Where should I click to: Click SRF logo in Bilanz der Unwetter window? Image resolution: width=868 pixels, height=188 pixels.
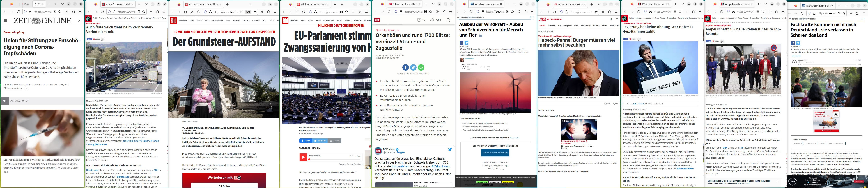(377, 20)
